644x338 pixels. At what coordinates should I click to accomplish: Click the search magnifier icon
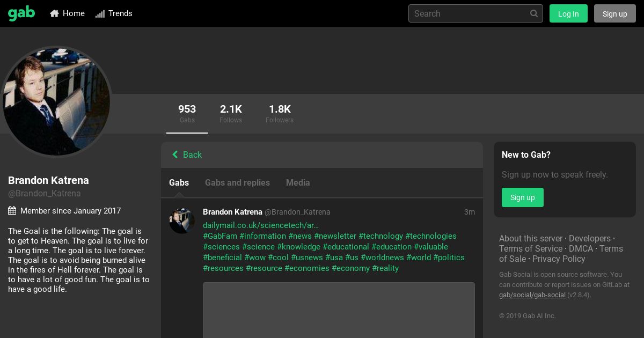coord(534,13)
